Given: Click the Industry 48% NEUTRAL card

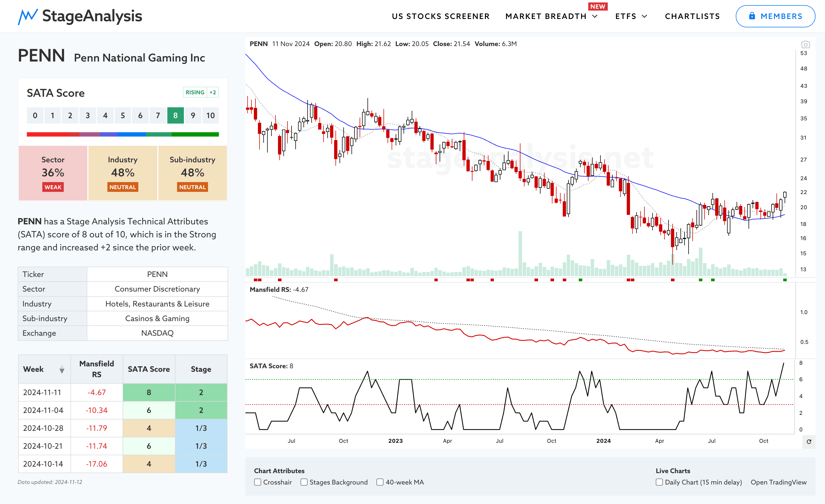Looking at the screenshot, I should coord(123,173).
